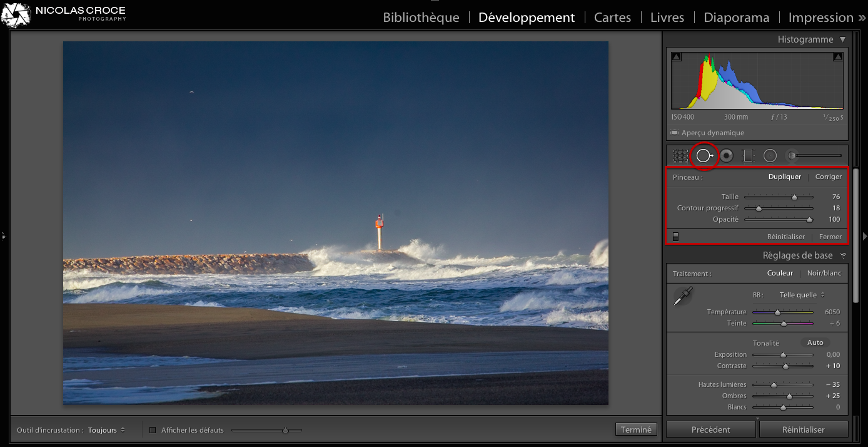Apply Auto tonality adjustment
Screen dimensions: 868x447
[x=815, y=342]
